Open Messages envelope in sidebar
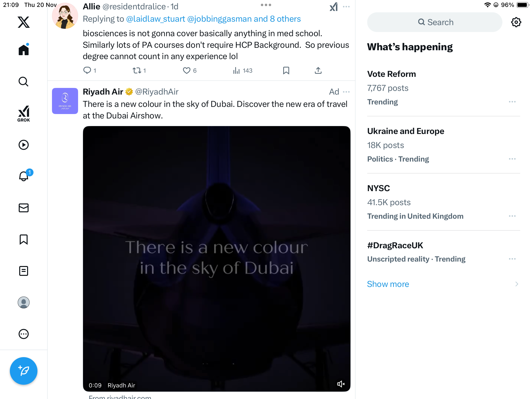This screenshot has width=532, height=399. (24, 208)
